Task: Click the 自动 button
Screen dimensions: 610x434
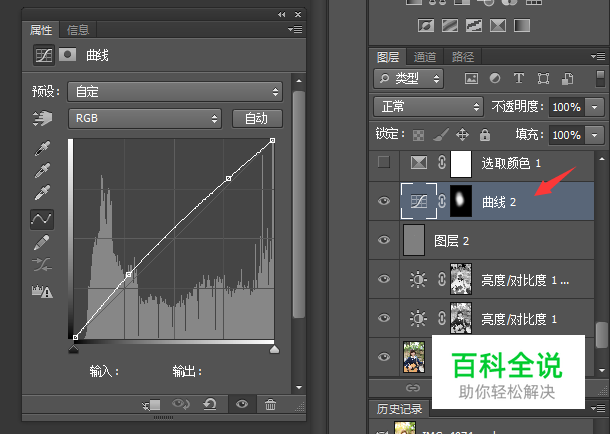Action: pyautogui.click(x=257, y=119)
